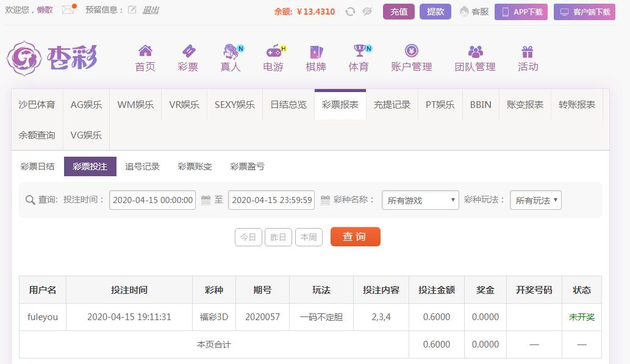The image size is (630, 364).
Task: Open the mail envelope notification icon
Action: pyautogui.click(x=68, y=9)
